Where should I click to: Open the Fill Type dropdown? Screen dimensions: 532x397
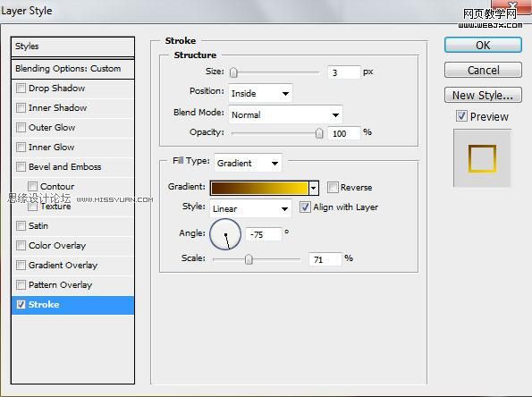point(248,163)
